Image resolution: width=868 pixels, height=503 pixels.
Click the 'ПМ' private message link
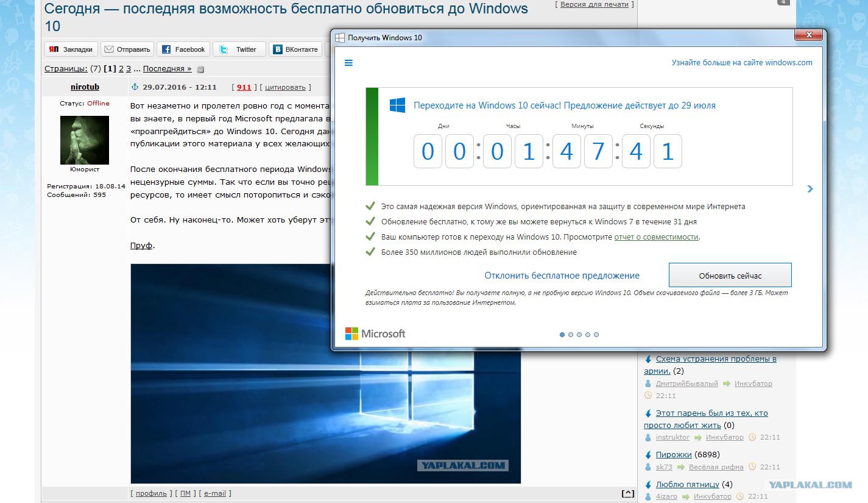tap(185, 493)
